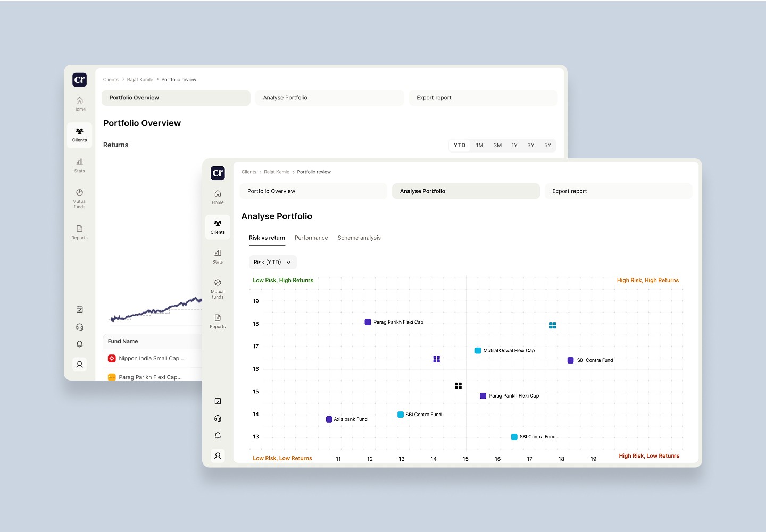Choose the 3M returns range
Image resolution: width=766 pixels, height=532 pixels.
coord(497,146)
